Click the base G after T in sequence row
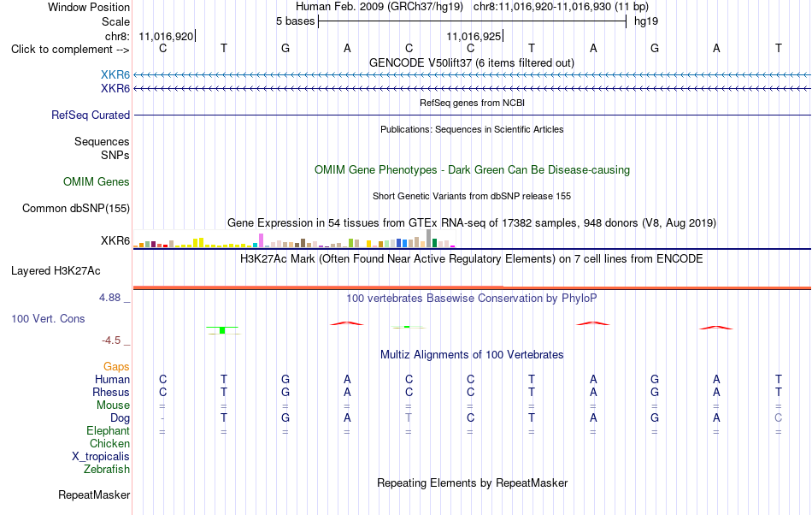The width and height of the screenshot is (812, 515). click(x=285, y=48)
